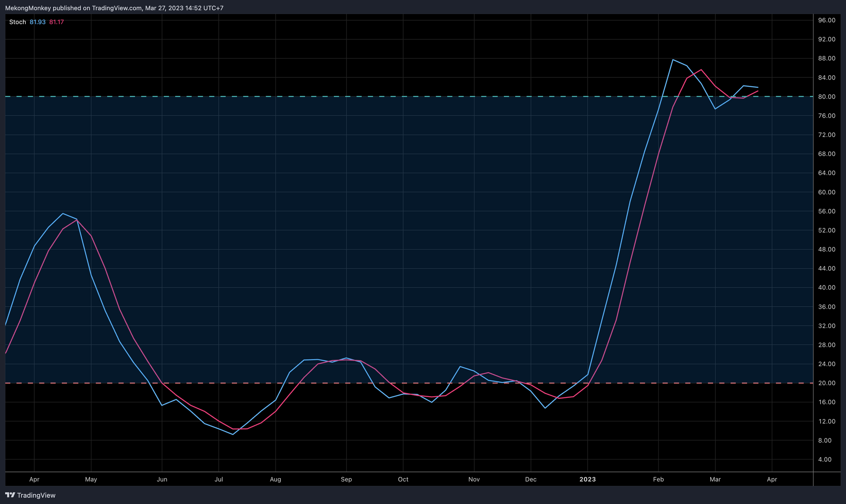846x504 pixels.
Task: Click the Mar label on time axis
Action: click(715, 479)
